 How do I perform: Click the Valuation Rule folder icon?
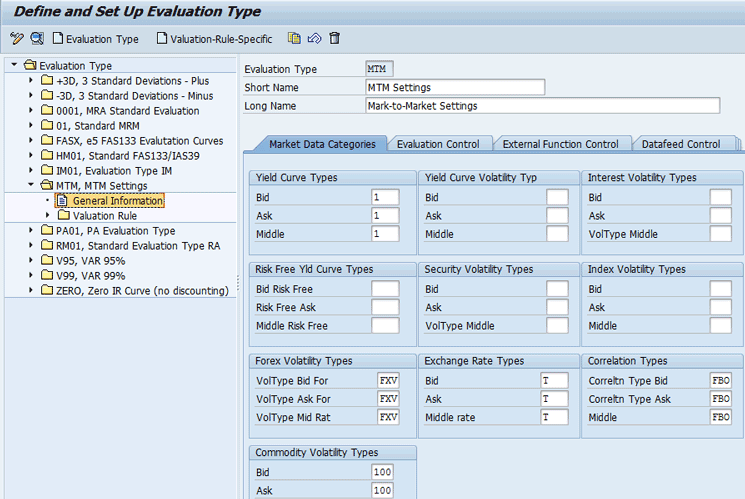coord(64,216)
